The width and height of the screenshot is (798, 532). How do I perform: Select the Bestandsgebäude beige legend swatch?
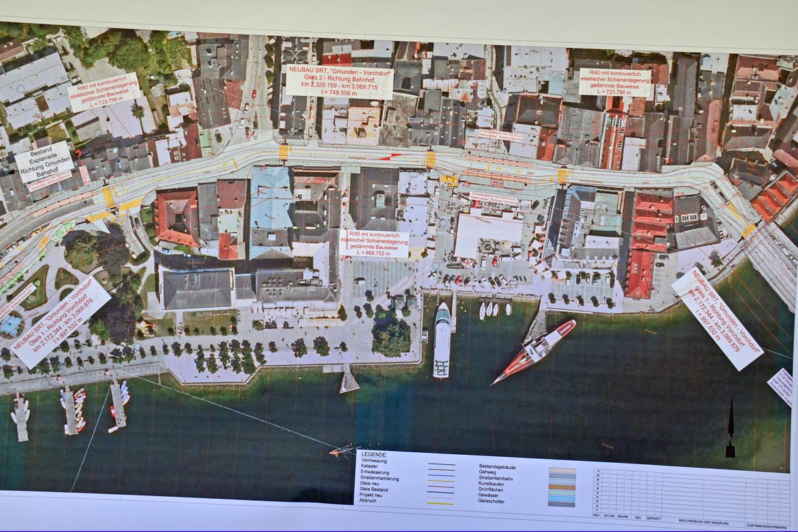click(x=562, y=469)
